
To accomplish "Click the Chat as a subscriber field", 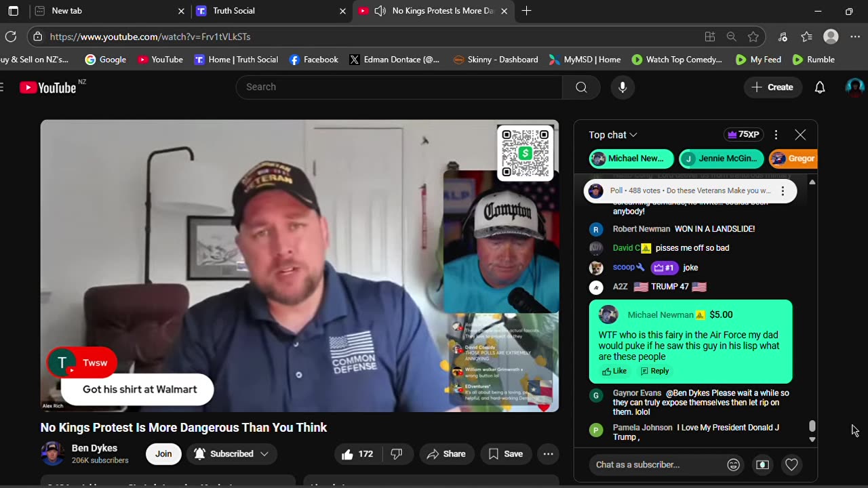I will point(656,464).
